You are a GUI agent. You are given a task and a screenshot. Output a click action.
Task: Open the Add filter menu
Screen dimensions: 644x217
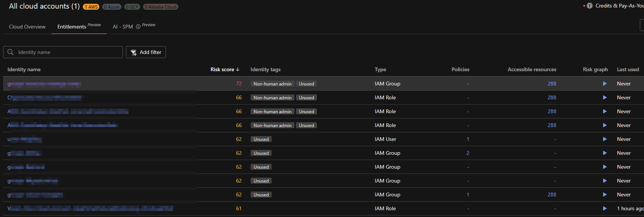[146, 52]
